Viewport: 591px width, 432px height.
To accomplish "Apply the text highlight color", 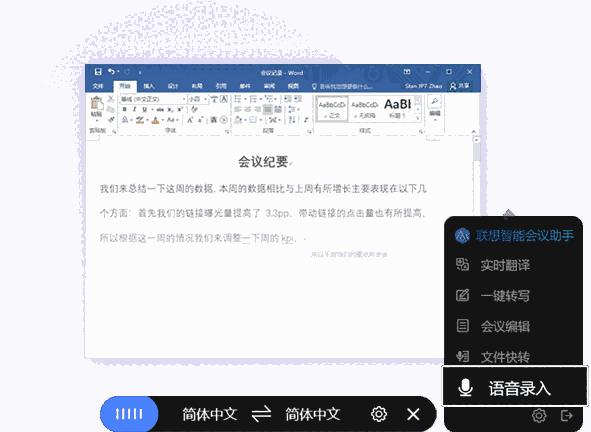I will click(x=140, y=120).
